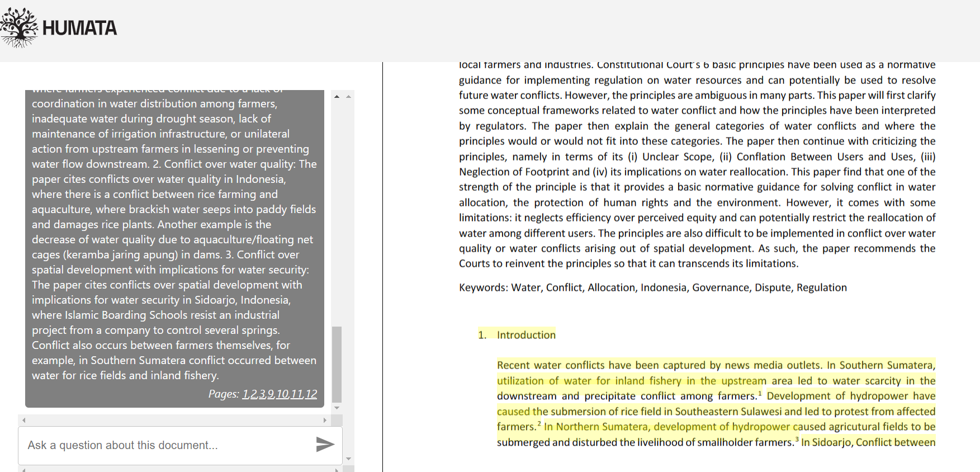Click the right arrow on the horizontal scrollbar above the question box

(x=325, y=420)
